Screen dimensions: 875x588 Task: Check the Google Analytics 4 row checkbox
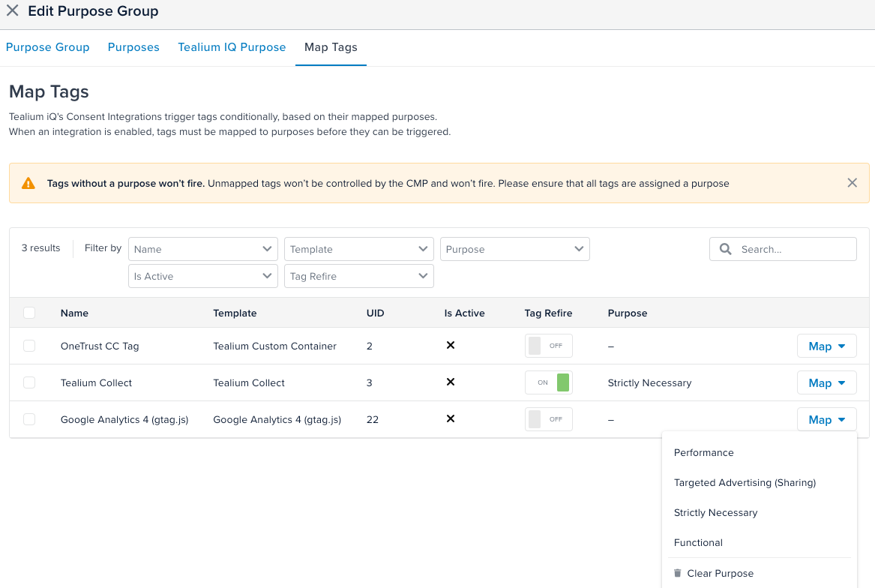coord(28,419)
